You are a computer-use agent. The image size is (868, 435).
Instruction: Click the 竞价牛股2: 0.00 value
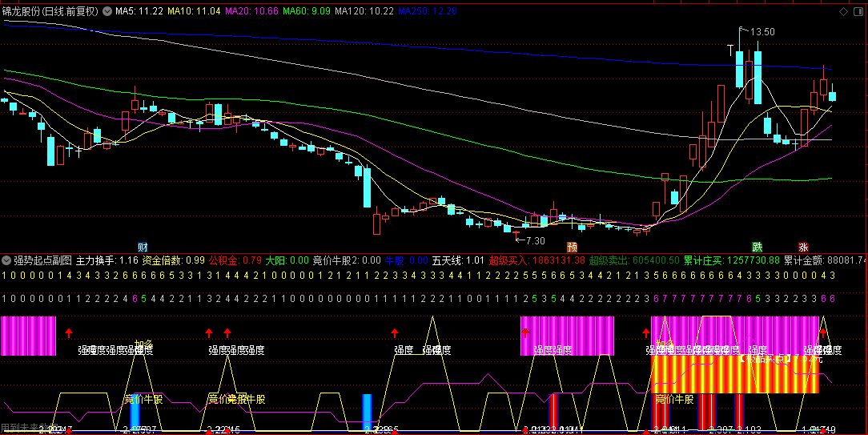coord(347,260)
